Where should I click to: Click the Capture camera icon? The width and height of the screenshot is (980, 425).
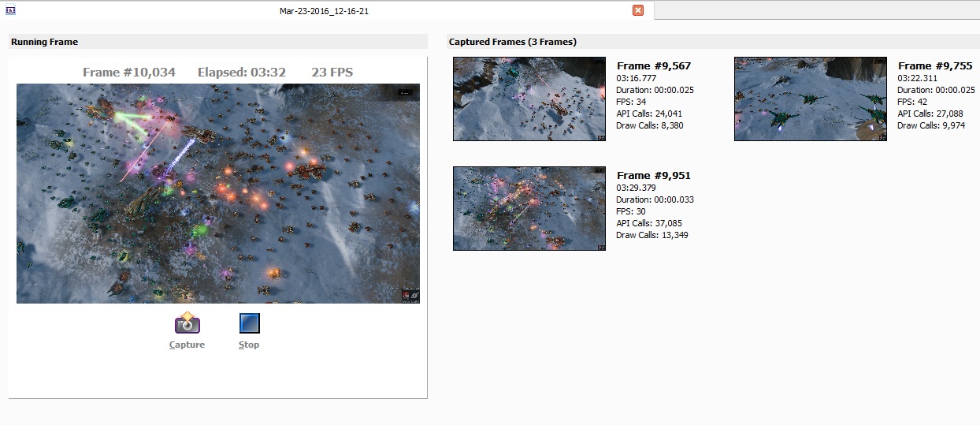(x=187, y=323)
